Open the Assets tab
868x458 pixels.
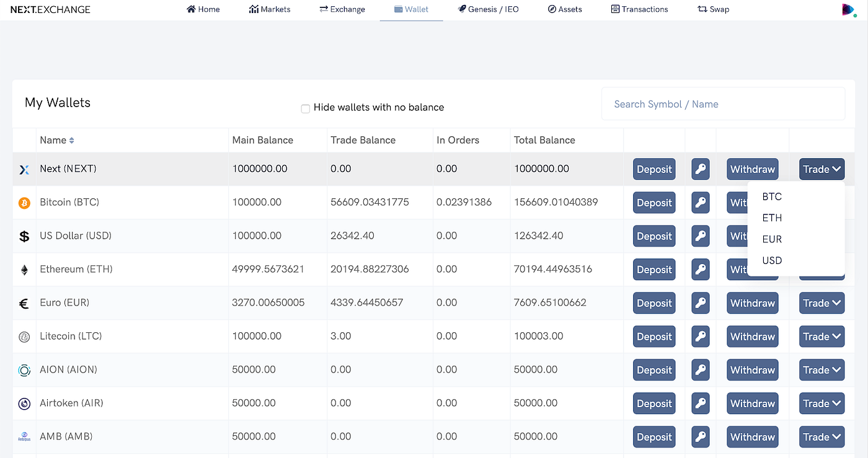(x=565, y=9)
